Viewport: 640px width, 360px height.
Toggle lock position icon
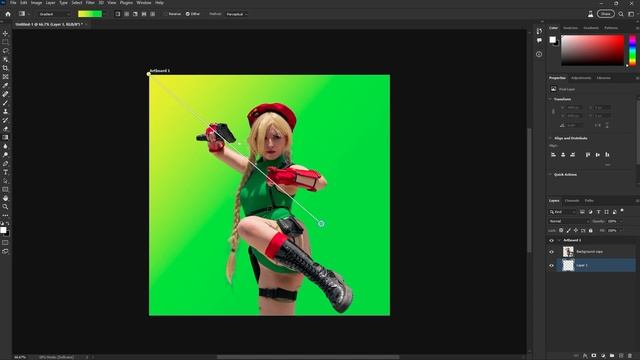[x=576, y=231]
